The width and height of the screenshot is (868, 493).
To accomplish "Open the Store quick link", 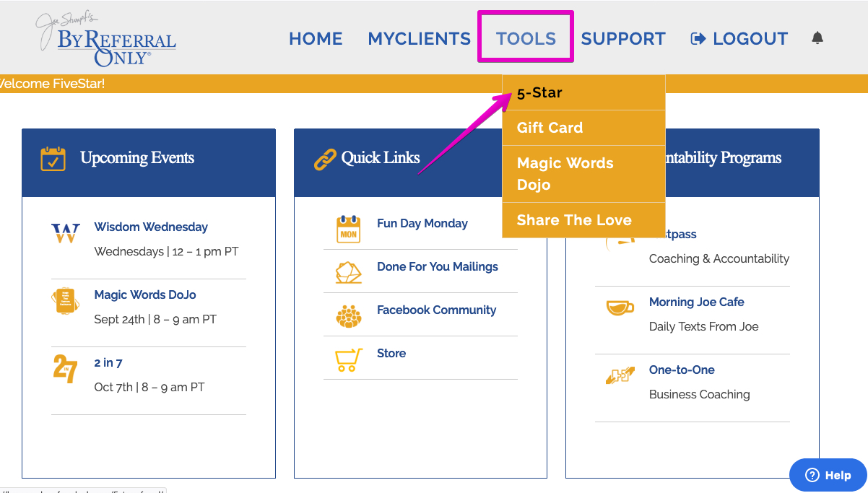I will point(391,354).
